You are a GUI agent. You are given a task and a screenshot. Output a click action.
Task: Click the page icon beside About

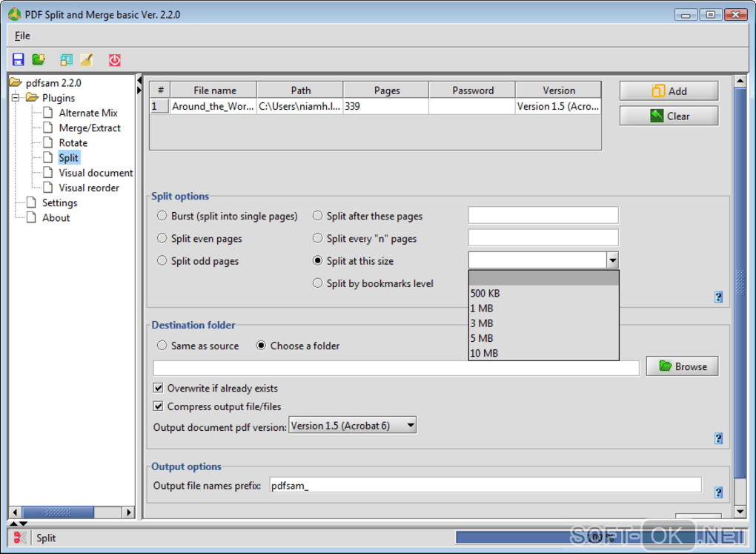click(31, 217)
